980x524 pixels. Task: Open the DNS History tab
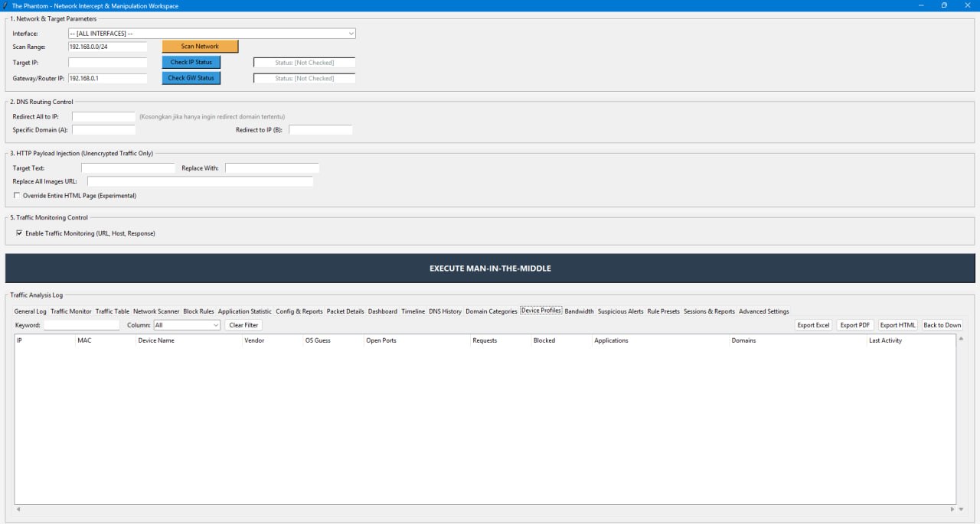pos(446,311)
